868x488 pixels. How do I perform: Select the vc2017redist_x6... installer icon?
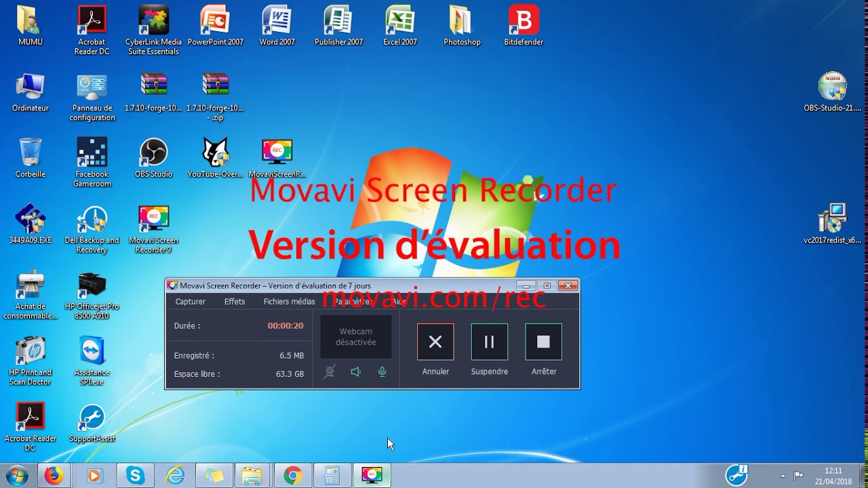click(832, 224)
